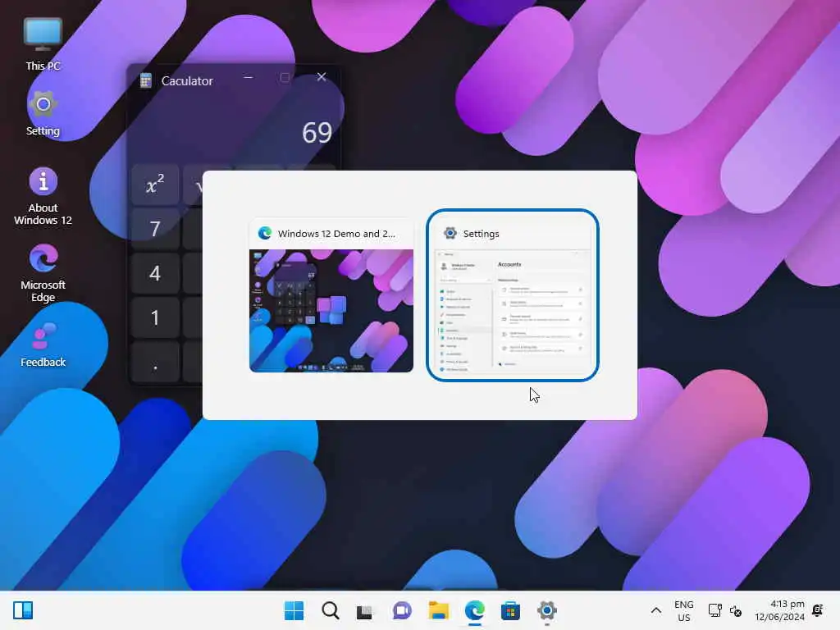The width and height of the screenshot is (840, 630).
Task: Click the muted volume tray icon
Action: [736, 610]
